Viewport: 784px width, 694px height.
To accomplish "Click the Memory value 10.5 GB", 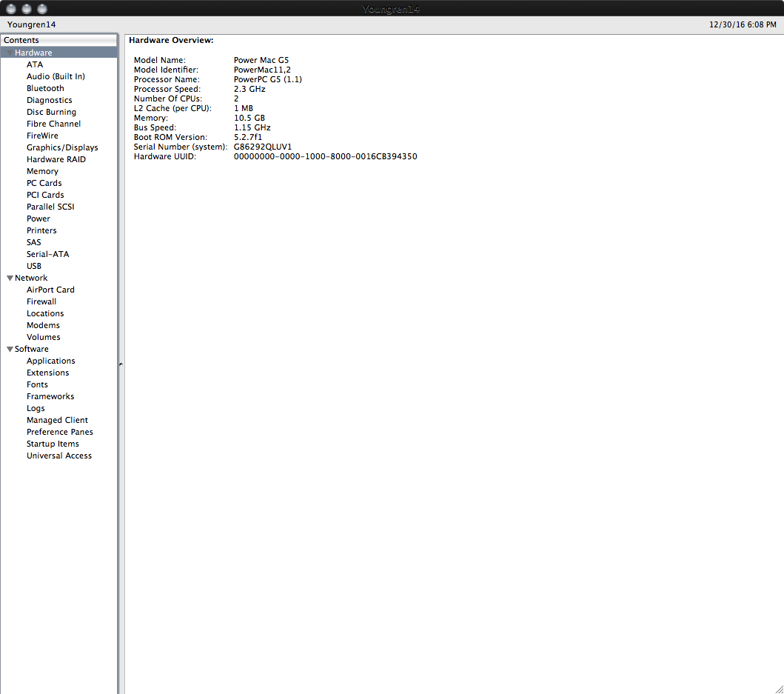I will click(x=249, y=118).
